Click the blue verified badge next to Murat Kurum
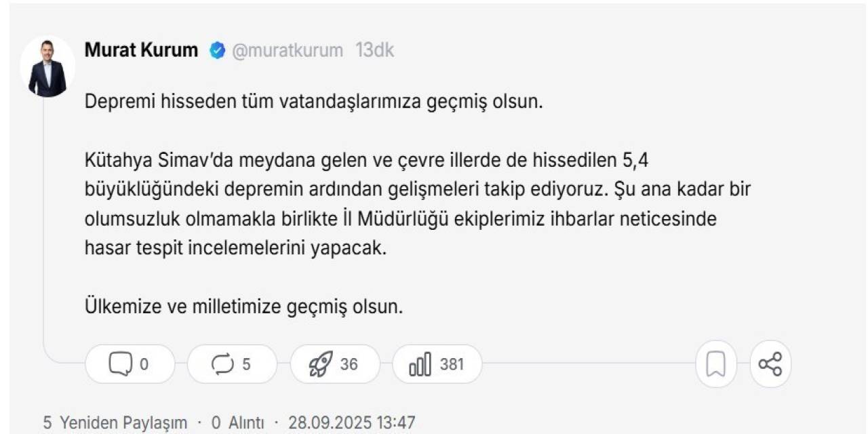Image resolution: width=868 pixels, height=434 pixels. tap(216, 49)
